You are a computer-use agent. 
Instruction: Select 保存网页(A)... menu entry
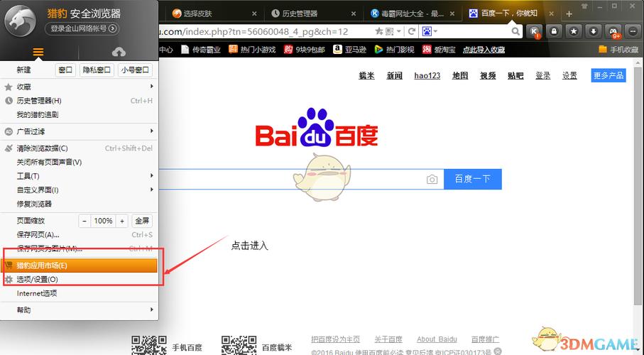(79, 234)
